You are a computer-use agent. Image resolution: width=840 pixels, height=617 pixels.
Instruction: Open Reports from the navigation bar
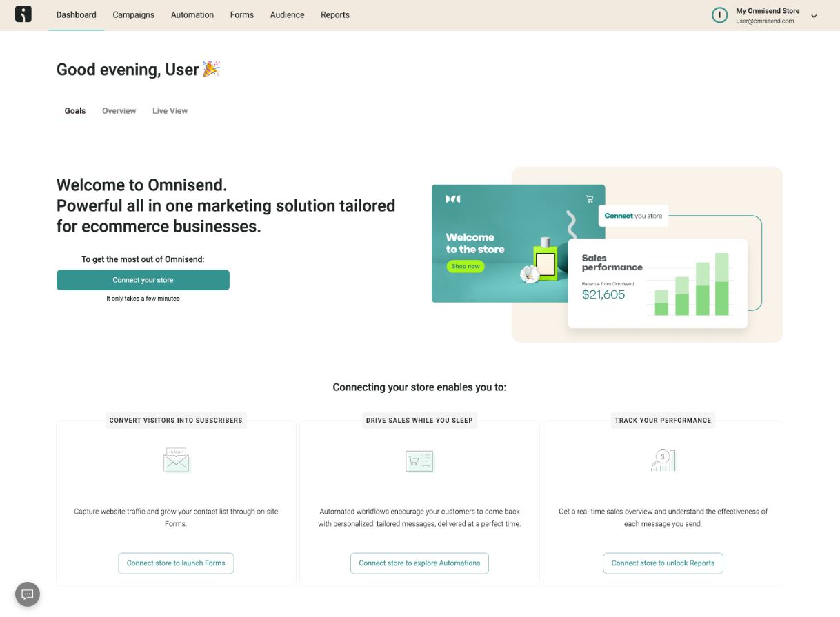point(335,14)
